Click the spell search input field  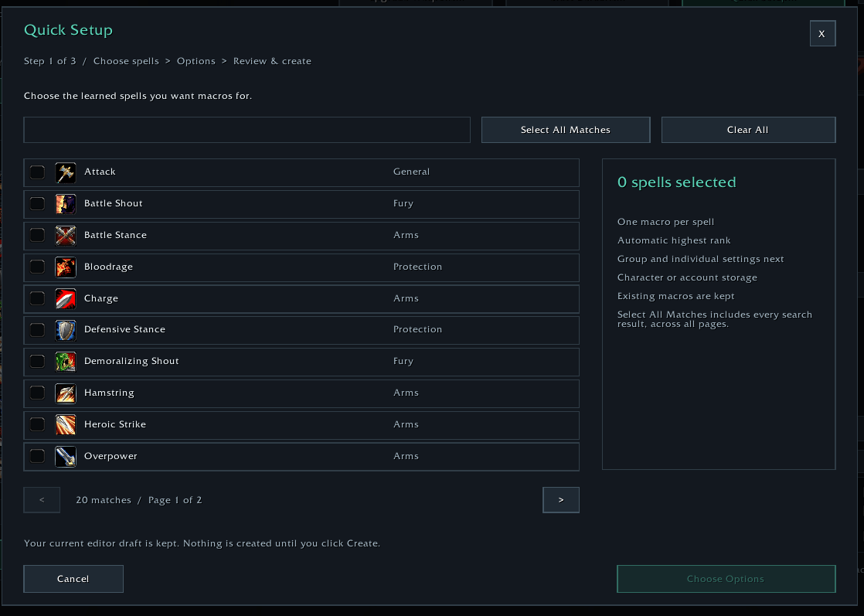(x=247, y=130)
